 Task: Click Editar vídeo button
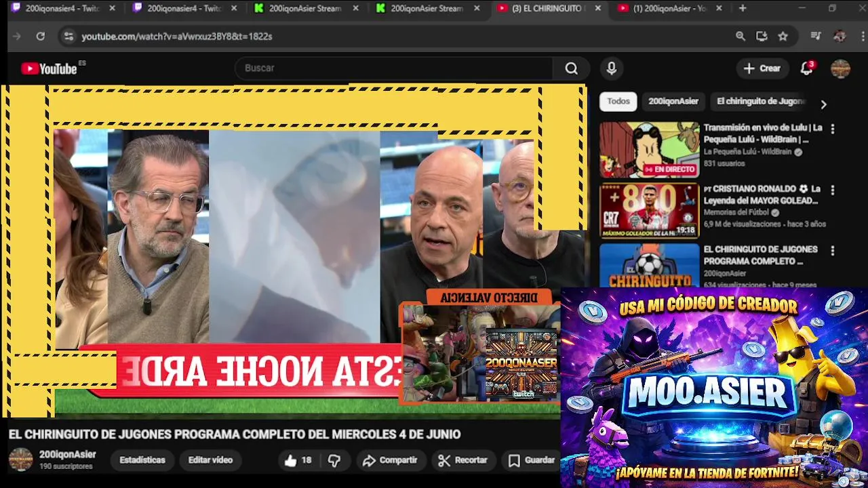tap(210, 460)
